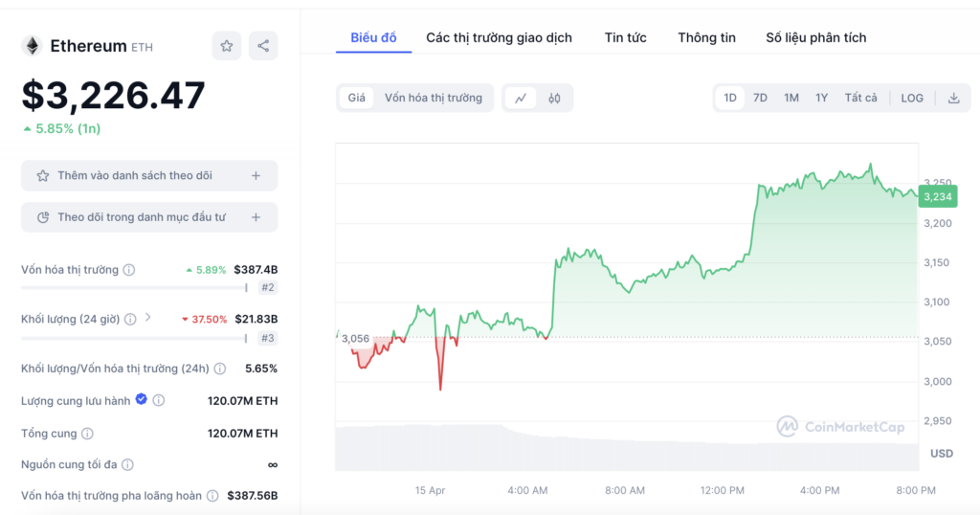Click the $21.83B volume value
The image size is (980, 515).
pyautogui.click(x=256, y=320)
